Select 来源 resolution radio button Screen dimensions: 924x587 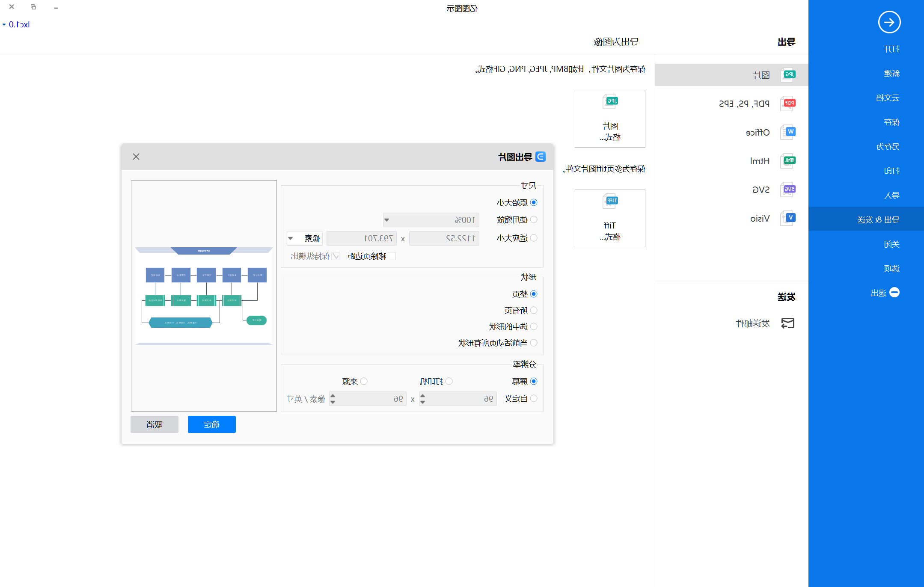click(363, 381)
